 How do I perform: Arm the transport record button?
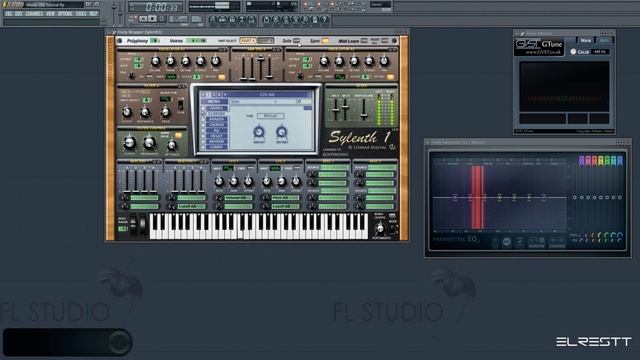point(162,19)
